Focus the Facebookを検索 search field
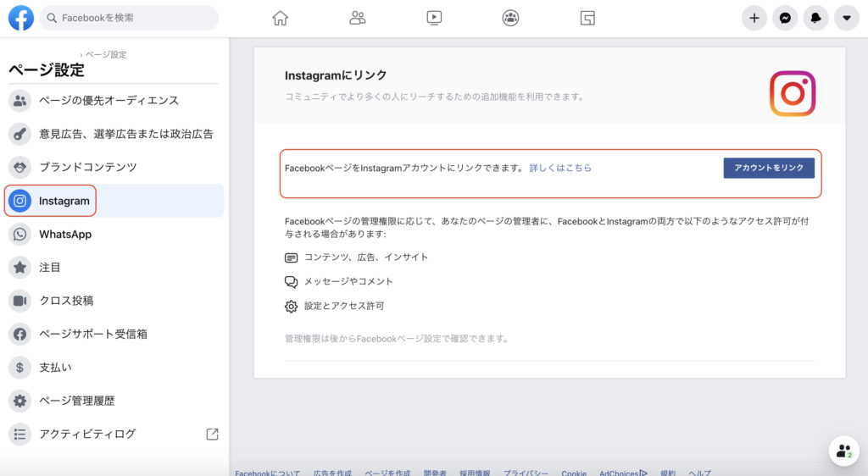The width and height of the screenshot is (868, 476). point(129,18)
